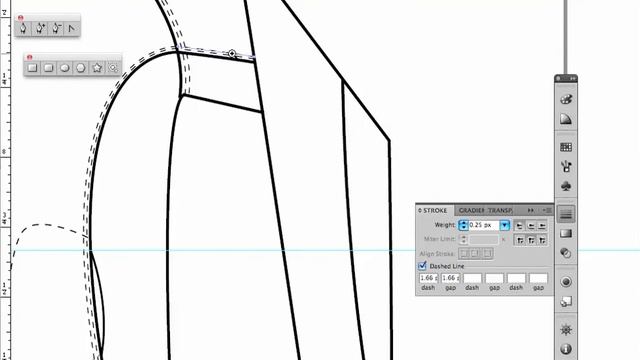The height and width of the screenshot is (360, 640).
Task: Open the Swatches panel icon
Action: (566, 147)
